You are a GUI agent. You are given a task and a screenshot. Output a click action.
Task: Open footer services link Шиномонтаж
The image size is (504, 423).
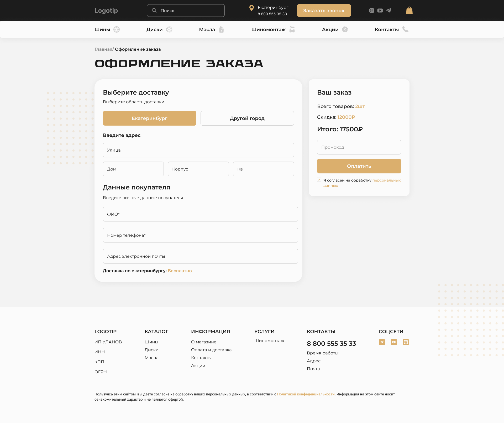pyautogui.click(x=269, y=341)
